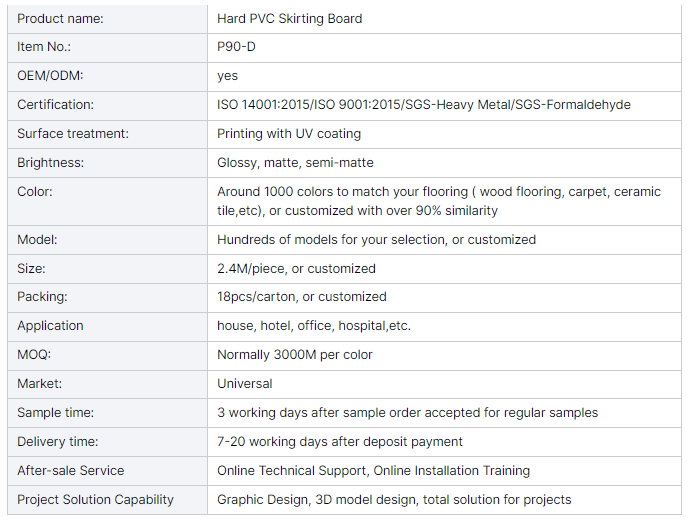
Task: Select '7-20 working days after deposit payment'
Action: 340,442
